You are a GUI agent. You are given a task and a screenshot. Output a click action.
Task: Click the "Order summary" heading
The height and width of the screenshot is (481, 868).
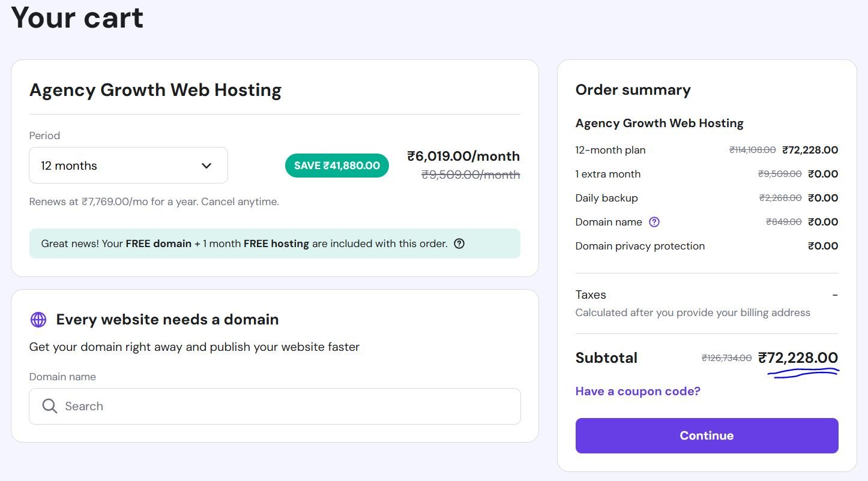pyautogui.click(x=633, y=90)
